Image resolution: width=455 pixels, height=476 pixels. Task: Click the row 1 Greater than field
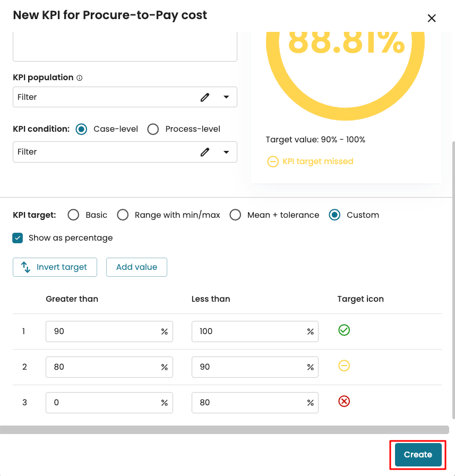click(x=104, y=331)
